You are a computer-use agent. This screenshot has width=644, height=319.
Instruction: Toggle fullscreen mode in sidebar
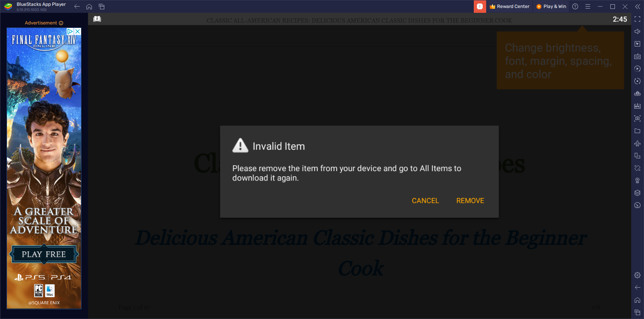[637, 19]
